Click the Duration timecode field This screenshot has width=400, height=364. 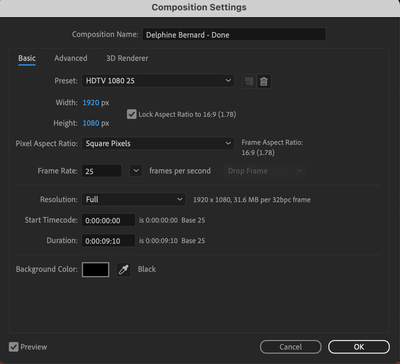(x=108, y=241)
